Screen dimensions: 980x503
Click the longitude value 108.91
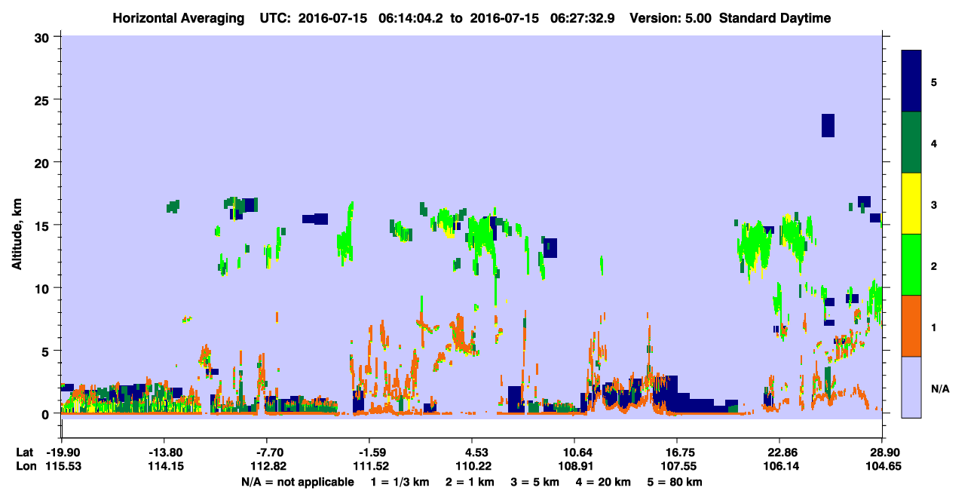click(574, 467)
